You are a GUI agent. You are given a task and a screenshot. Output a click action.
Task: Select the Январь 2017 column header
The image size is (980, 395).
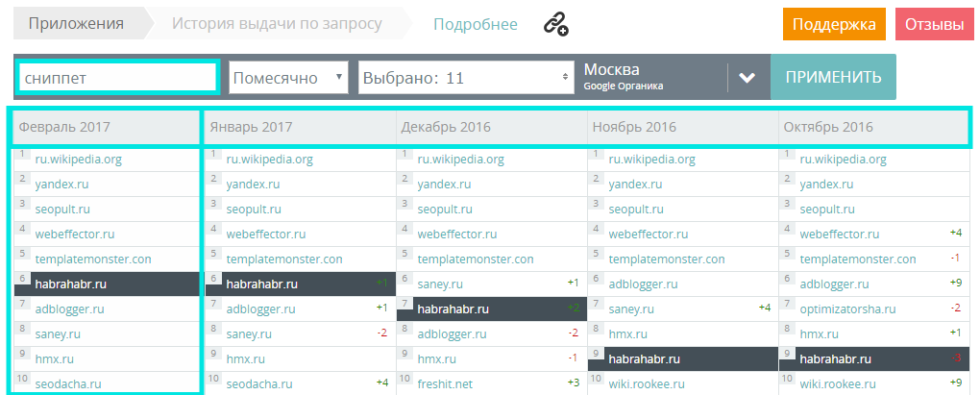pos(301,127)
